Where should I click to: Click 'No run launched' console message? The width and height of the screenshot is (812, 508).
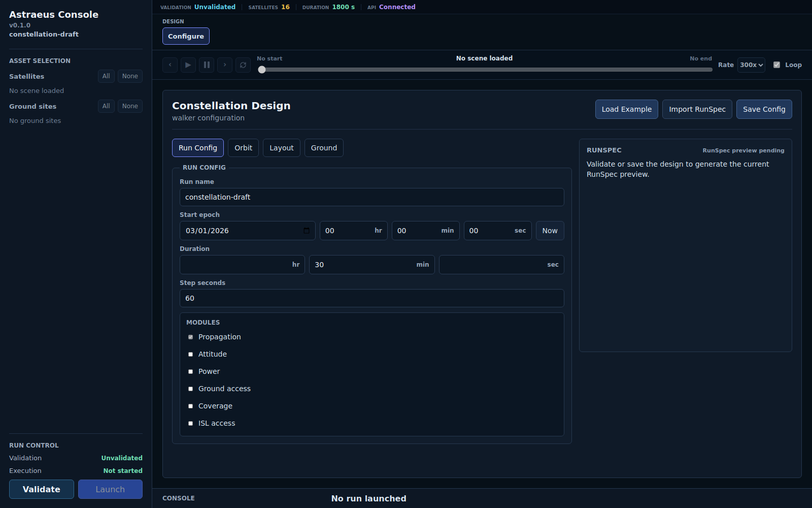click(369, 499)
